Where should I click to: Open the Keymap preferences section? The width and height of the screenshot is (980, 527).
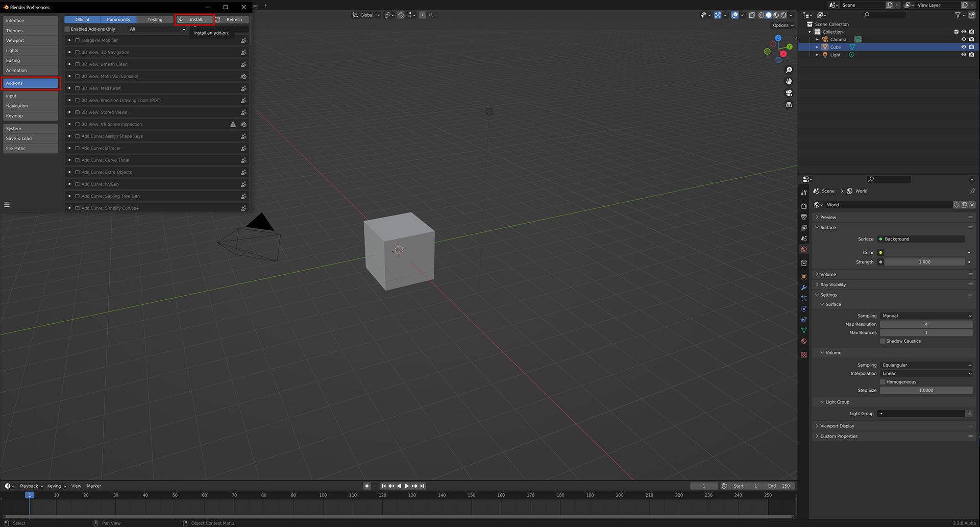coord(30,116)
